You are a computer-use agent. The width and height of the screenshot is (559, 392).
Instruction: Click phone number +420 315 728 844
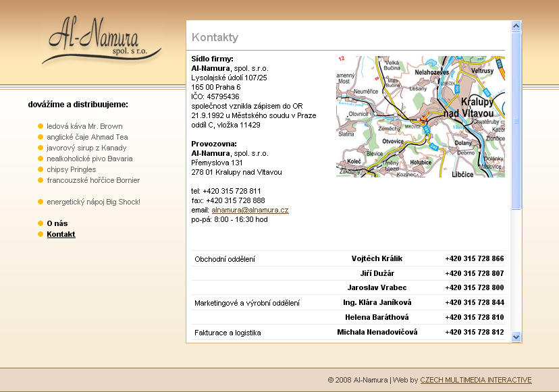[x=474, y=302]
